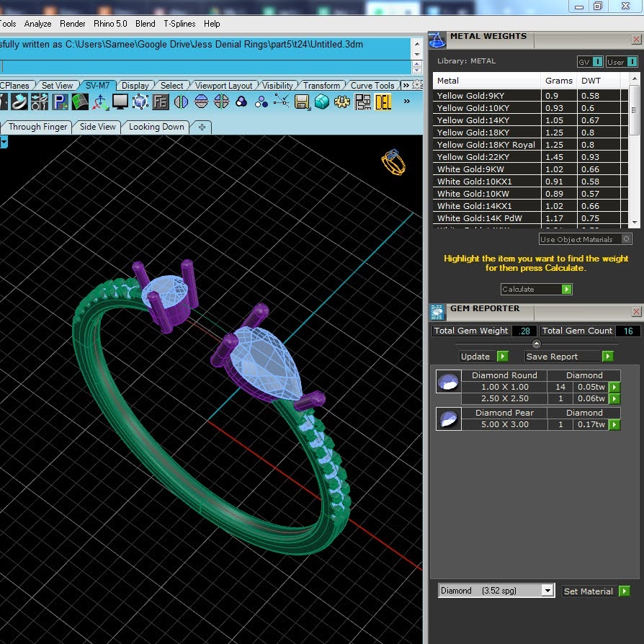
Task: Switch to the Looking Down viewport tab
Action: [156, 127]
